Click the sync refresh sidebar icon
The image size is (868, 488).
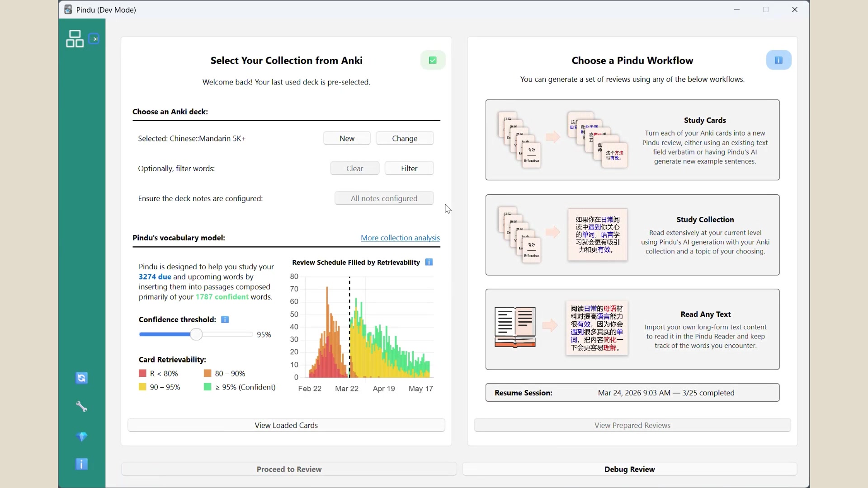pos(81,378)
